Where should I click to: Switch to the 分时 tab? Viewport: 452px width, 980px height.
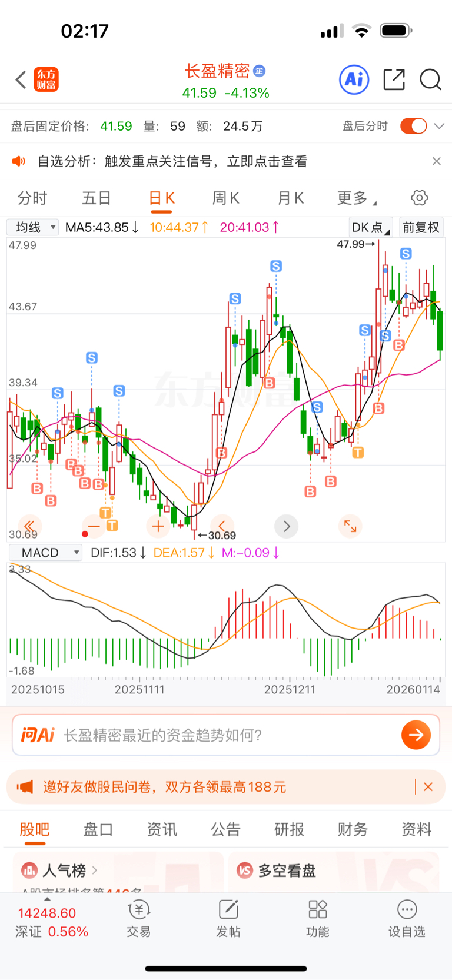coord(32,198)
